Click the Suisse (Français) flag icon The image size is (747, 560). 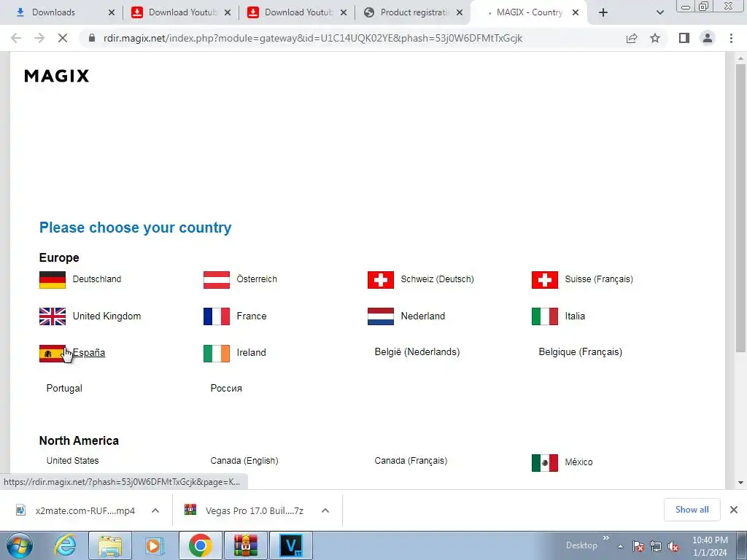click(x=544, y=279)
